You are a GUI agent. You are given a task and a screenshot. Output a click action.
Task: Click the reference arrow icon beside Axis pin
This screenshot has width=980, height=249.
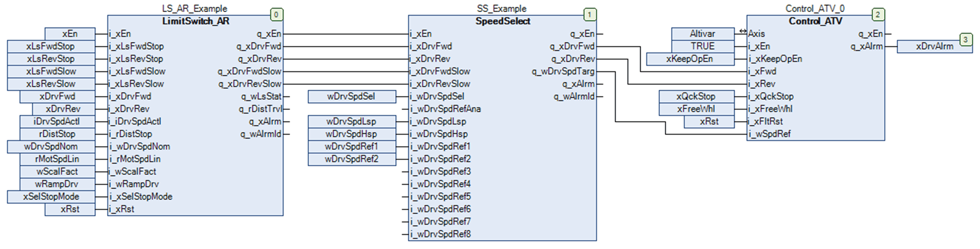point(743,31)
